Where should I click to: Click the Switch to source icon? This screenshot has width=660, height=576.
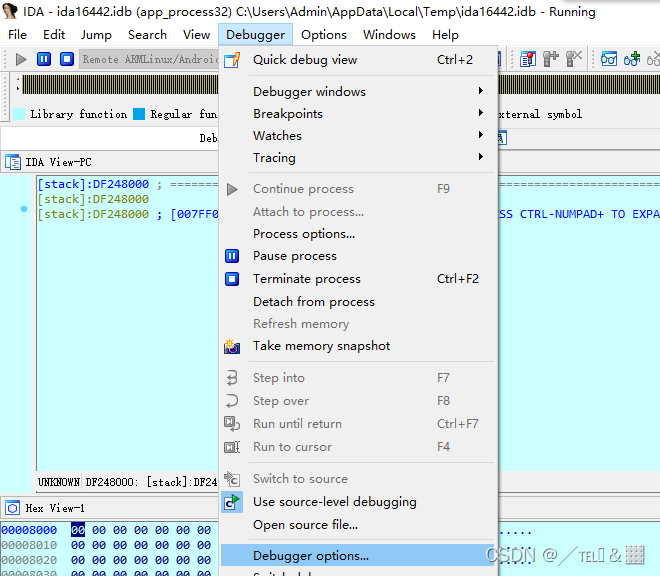[232, 479]
